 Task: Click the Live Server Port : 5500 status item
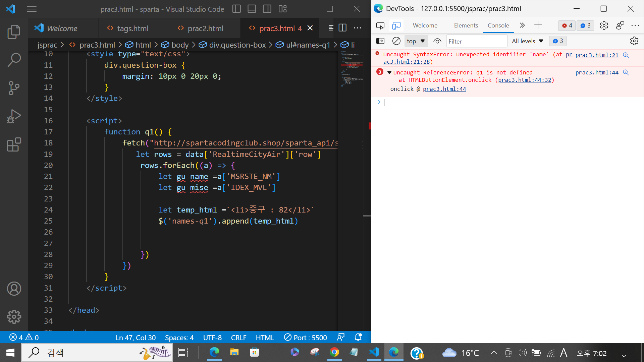coord(305,338)
